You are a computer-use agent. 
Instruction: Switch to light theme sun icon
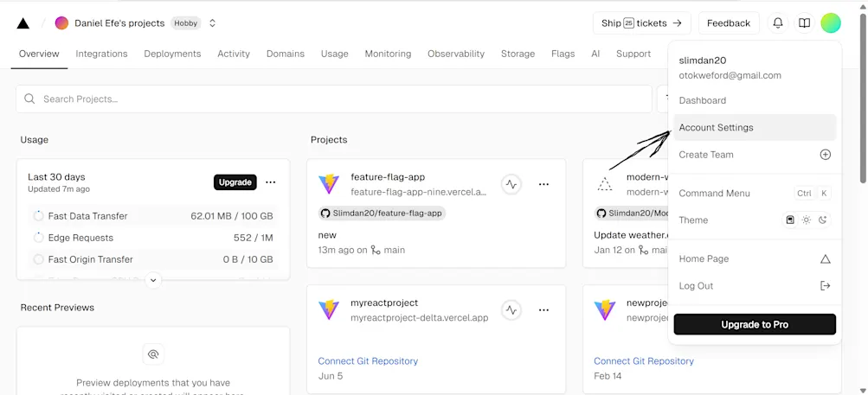807,220
